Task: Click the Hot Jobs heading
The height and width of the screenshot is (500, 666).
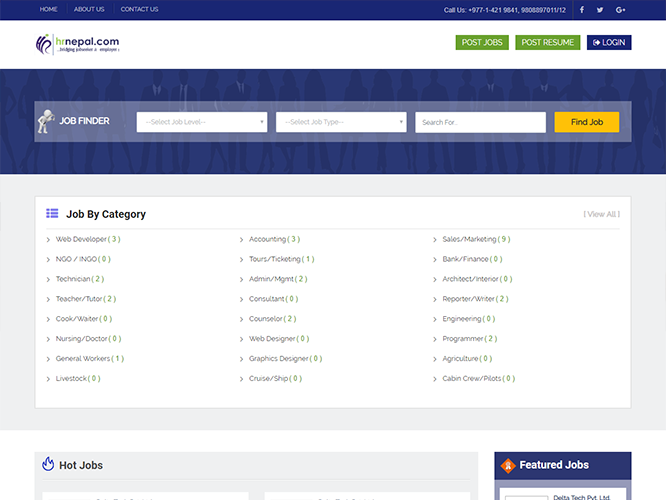Action: click(x=81, y=465)
